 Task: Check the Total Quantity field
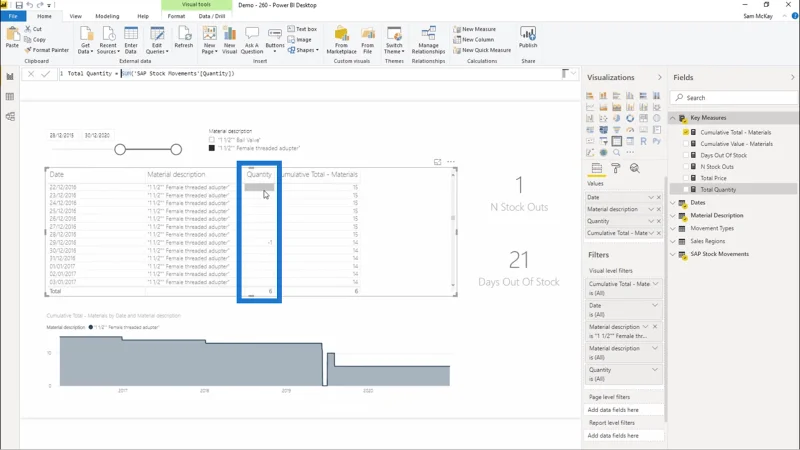click(x=686, y=190)
